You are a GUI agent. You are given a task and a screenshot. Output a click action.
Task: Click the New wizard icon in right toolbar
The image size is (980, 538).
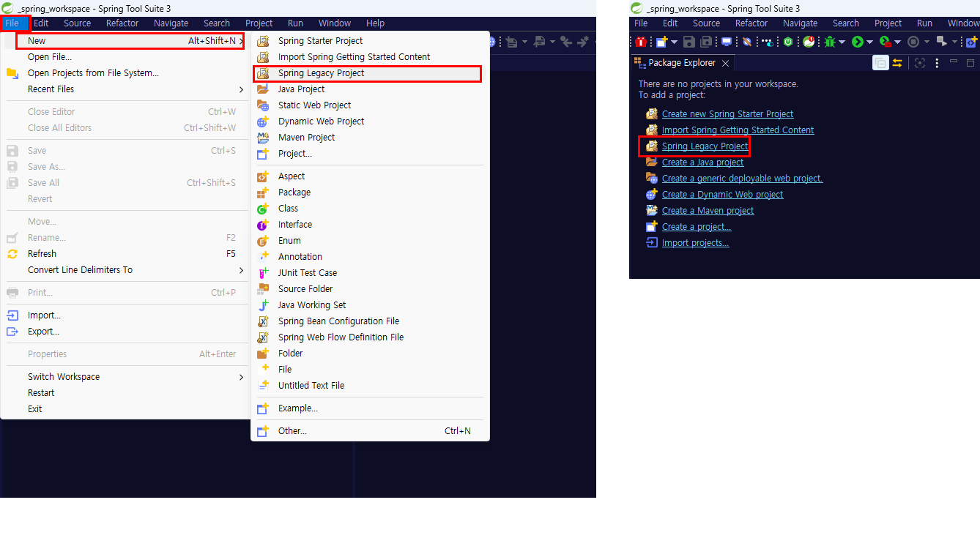(x=661, y=42)
